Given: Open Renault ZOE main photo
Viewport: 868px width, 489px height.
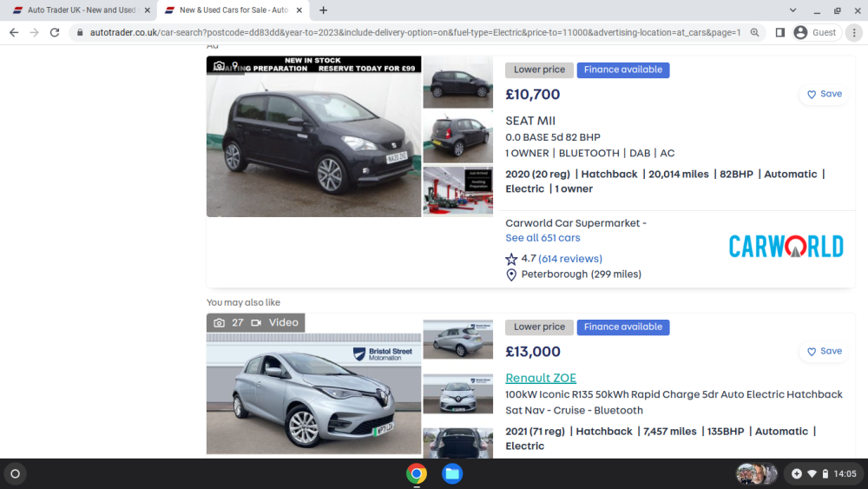Looking at the screenshot, I should pos(314,384).
